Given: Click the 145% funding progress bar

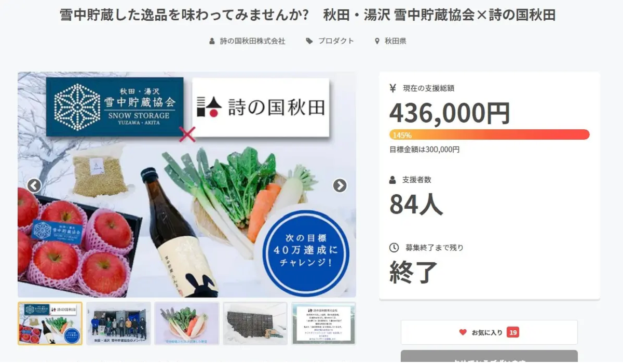Looking at the screenshot, I should click(x=490, y=135).
